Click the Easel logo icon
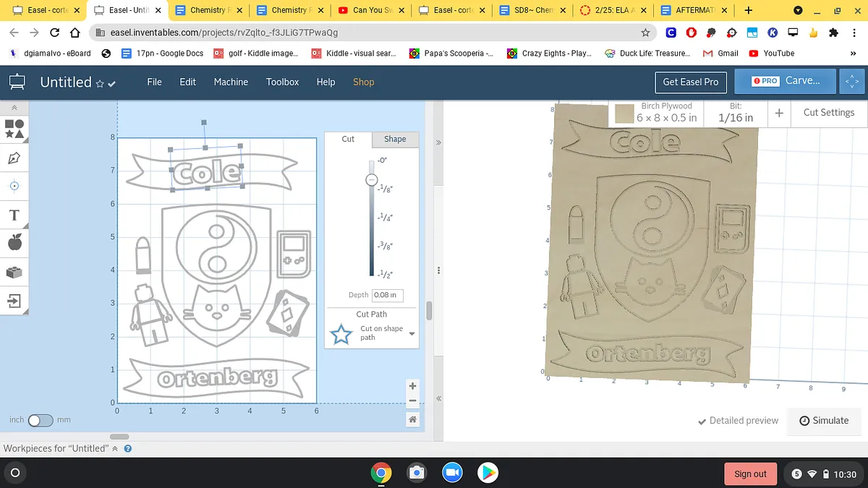 click(16, 82)
